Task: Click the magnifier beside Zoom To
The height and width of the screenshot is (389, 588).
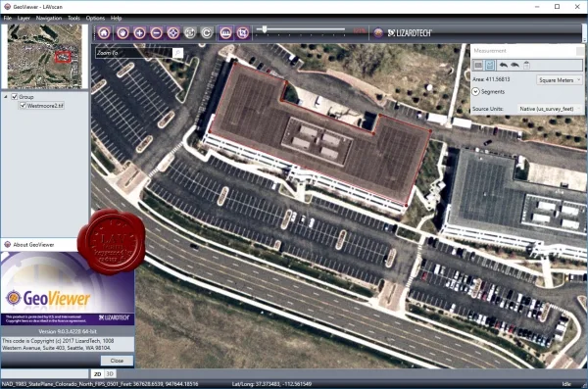Action: (177, 53)
